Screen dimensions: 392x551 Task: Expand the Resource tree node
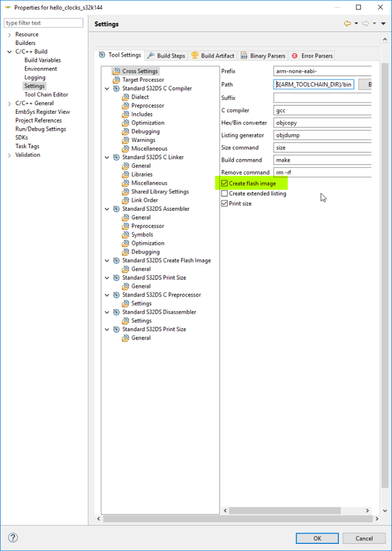[x=9, y=35]
